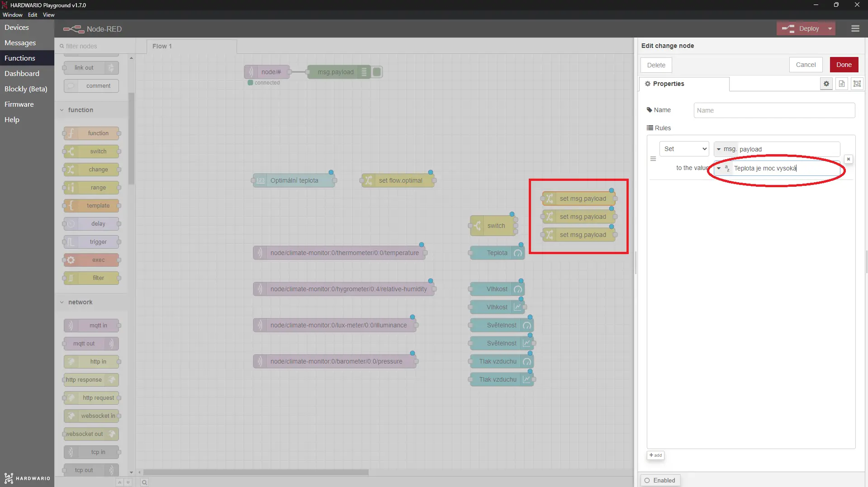Select the mqtt out node in palette
The width and height of the screenshot is (868, 487).
91,344
